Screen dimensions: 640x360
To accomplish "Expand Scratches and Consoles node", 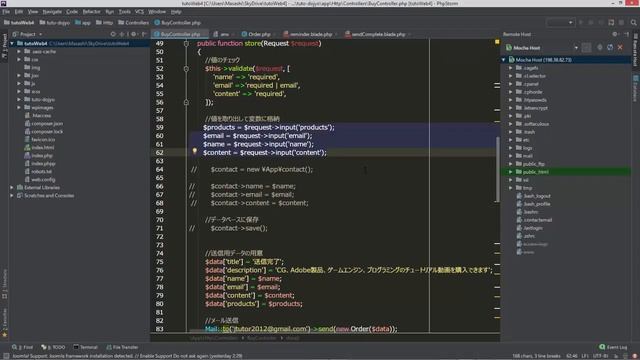I will 12,196.
